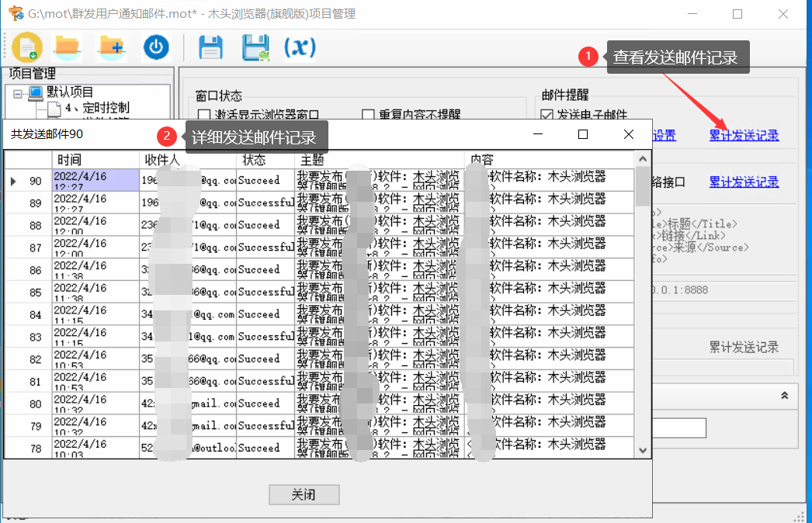Enable 激活显示浏览器窗口 checkbox

coord(203,113)
